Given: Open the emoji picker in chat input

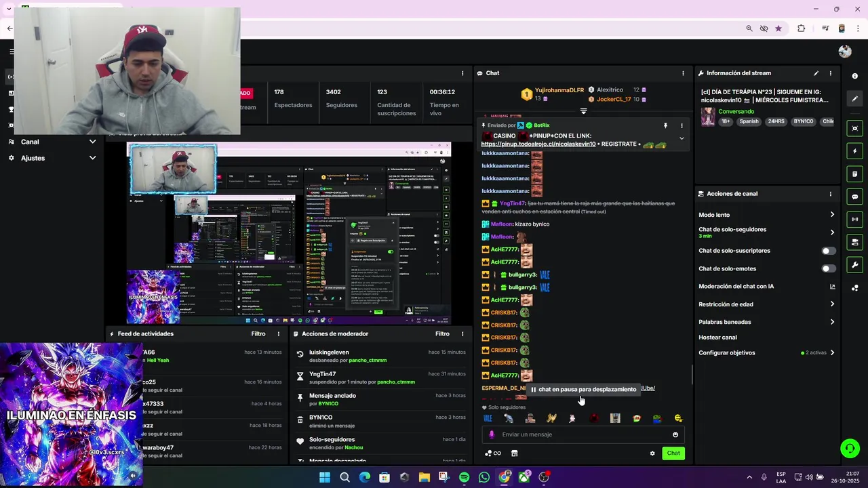Looking at the screenshot, I should [675, 434].
